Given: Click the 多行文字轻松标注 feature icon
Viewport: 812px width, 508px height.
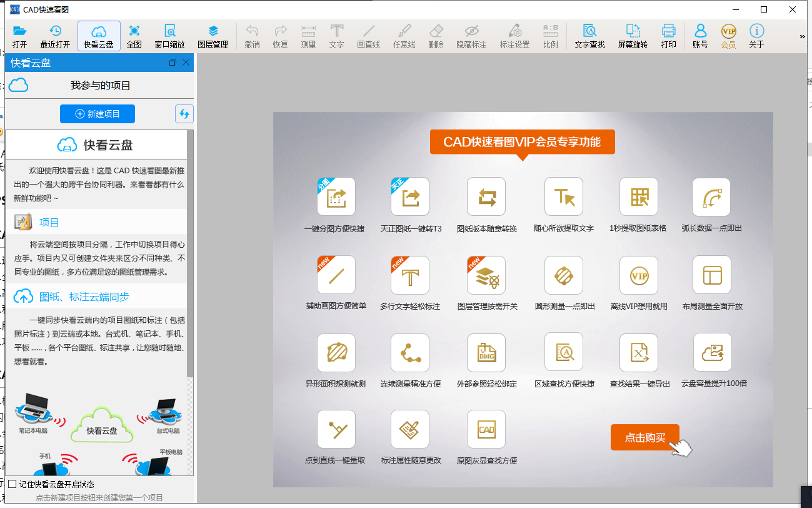Looking at the screenshot, I should tap(410, 275).
